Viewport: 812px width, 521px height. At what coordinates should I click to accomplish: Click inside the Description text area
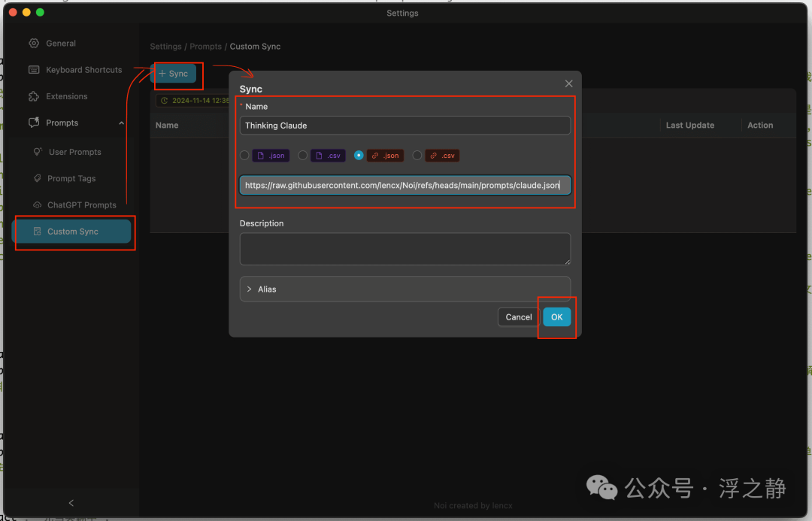[x=405, y=249]
